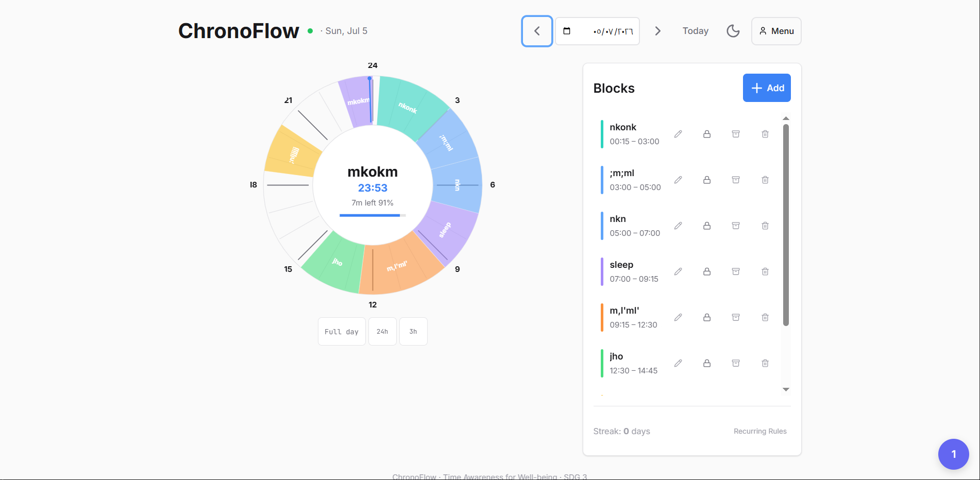Switch to 3h view

point(413,331)
